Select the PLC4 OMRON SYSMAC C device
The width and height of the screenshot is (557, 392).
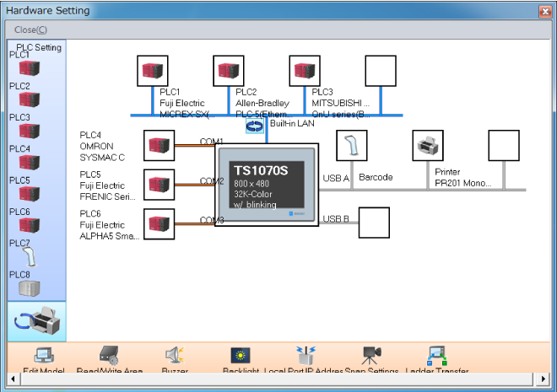pos(160,145)
